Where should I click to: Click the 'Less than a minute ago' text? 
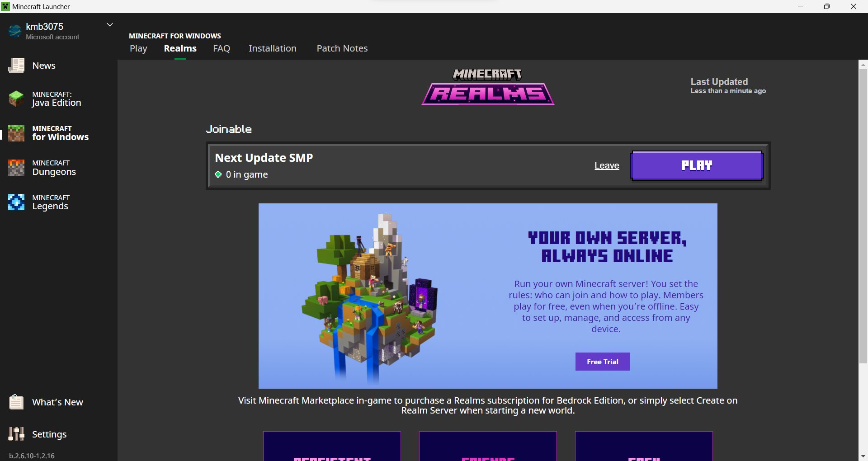pyautogui.click(x=728, y=91)
